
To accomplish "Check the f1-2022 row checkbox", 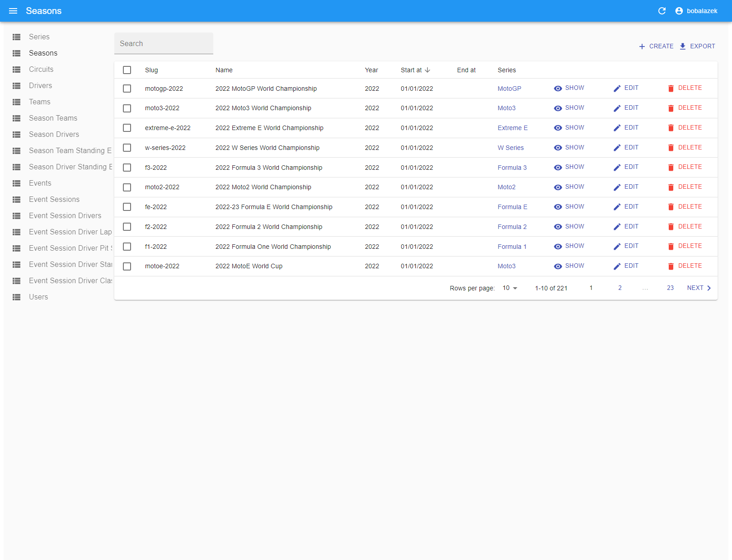I will (x=127, y=247).
